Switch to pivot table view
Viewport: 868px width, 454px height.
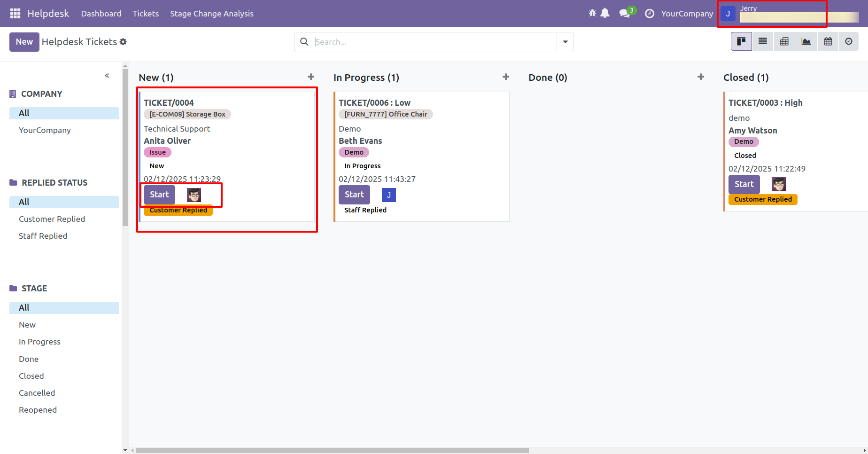(x=784, y=41)
